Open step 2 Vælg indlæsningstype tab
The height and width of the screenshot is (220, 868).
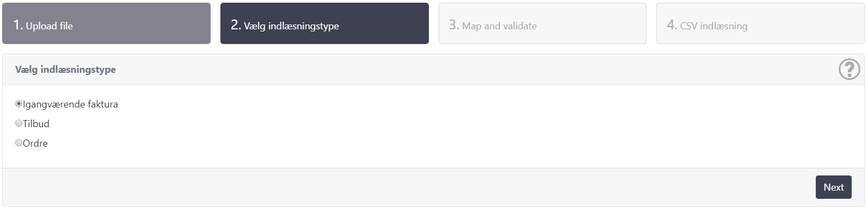[x=324, y=23]
